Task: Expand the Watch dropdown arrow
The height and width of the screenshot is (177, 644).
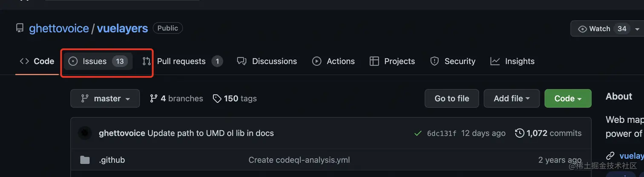Action: (637, 29)
